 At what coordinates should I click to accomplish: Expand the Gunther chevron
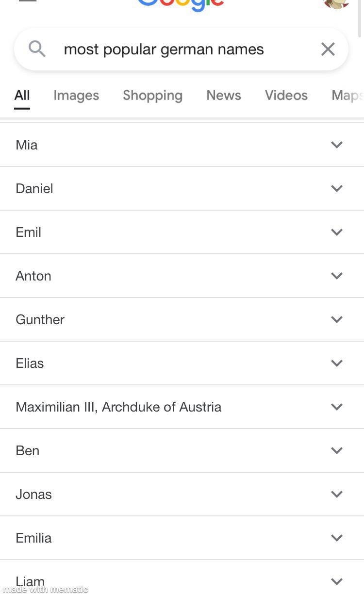(x=337, y=319)
